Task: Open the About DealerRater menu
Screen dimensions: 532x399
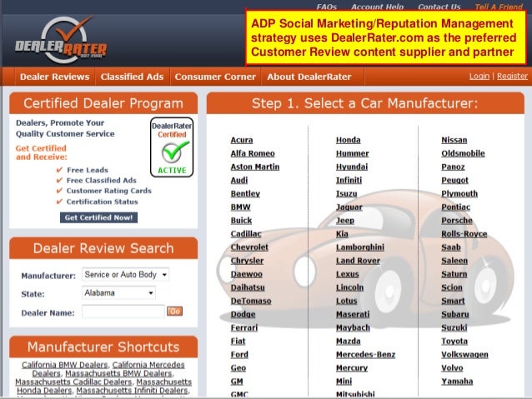Action: (x=309, y=77)
